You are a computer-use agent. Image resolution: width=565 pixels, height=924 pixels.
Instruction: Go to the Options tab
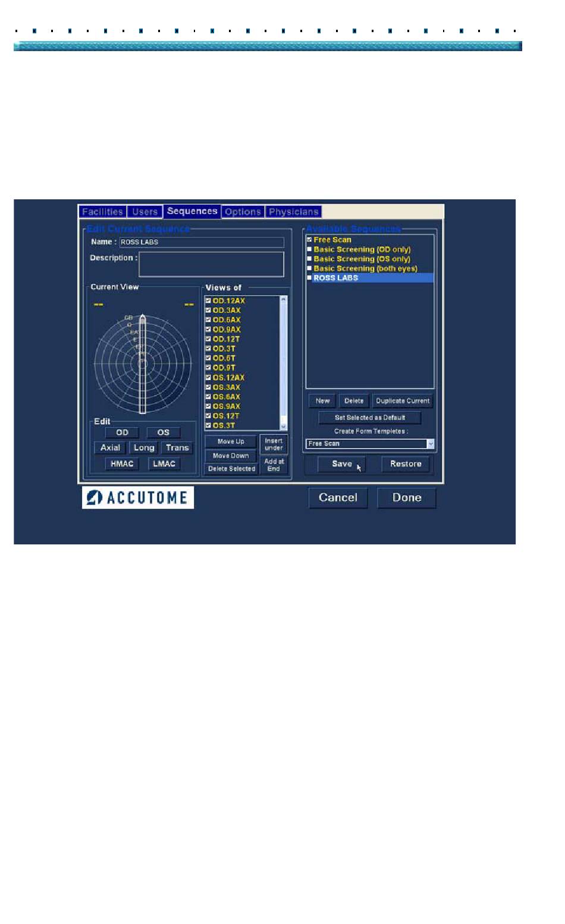coord(243,212)
